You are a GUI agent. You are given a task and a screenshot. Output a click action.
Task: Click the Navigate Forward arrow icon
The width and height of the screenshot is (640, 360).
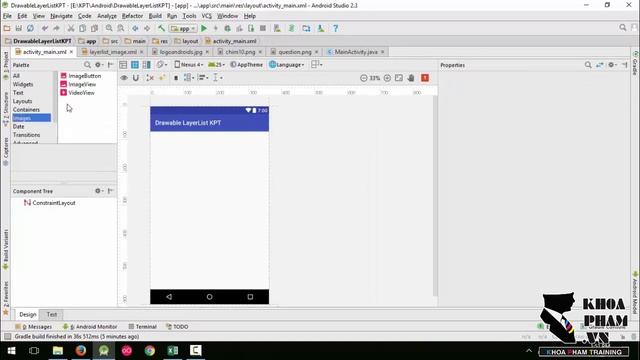(x=147, y=28)
